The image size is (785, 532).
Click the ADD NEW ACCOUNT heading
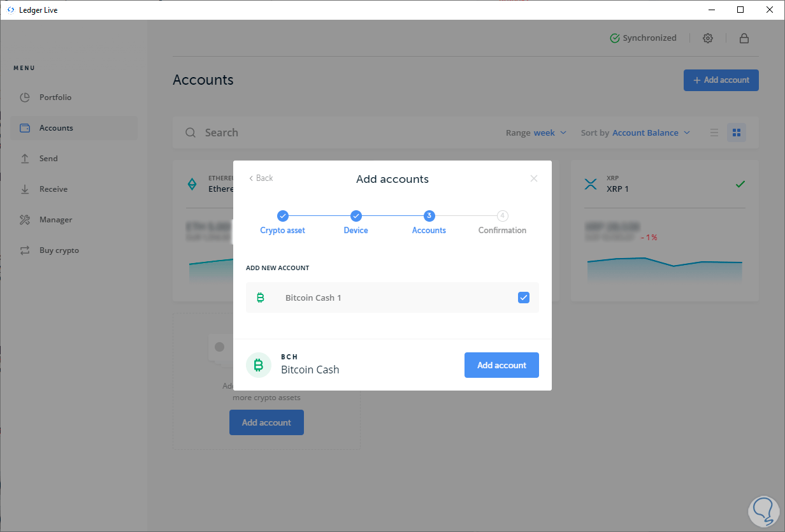[x=278, y=268]
